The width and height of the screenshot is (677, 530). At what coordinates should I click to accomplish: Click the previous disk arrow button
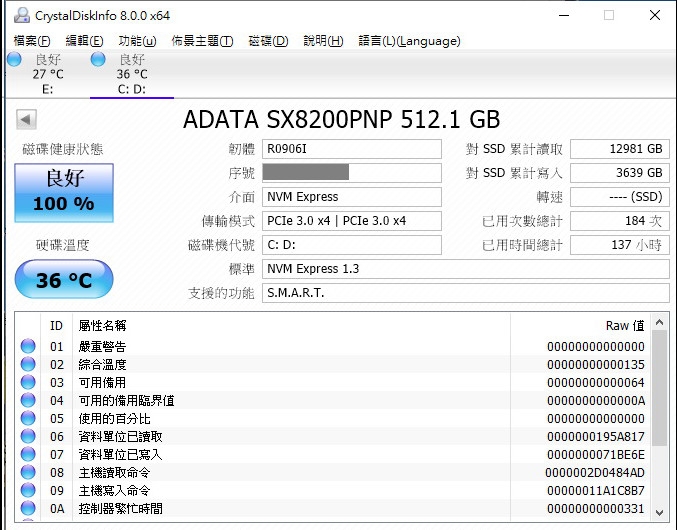[26, 119]
